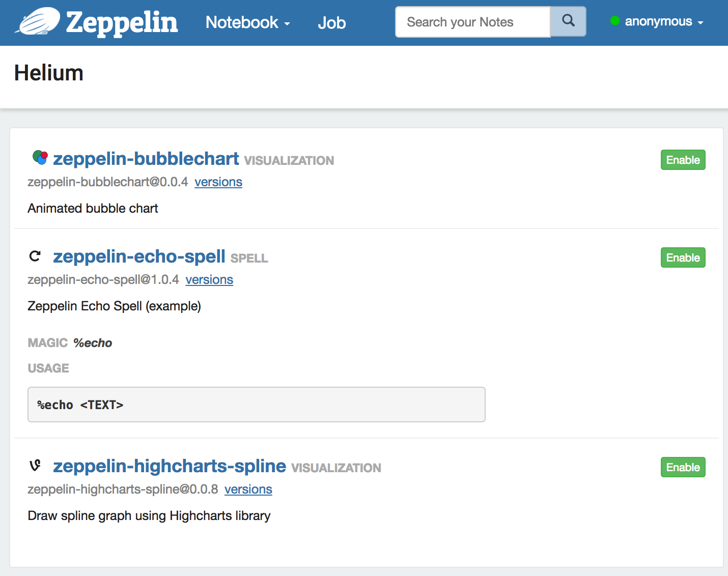Click the Zeppelin airship logo icon
The width and height of the screenshot is (728, 576).
point(38,22)
